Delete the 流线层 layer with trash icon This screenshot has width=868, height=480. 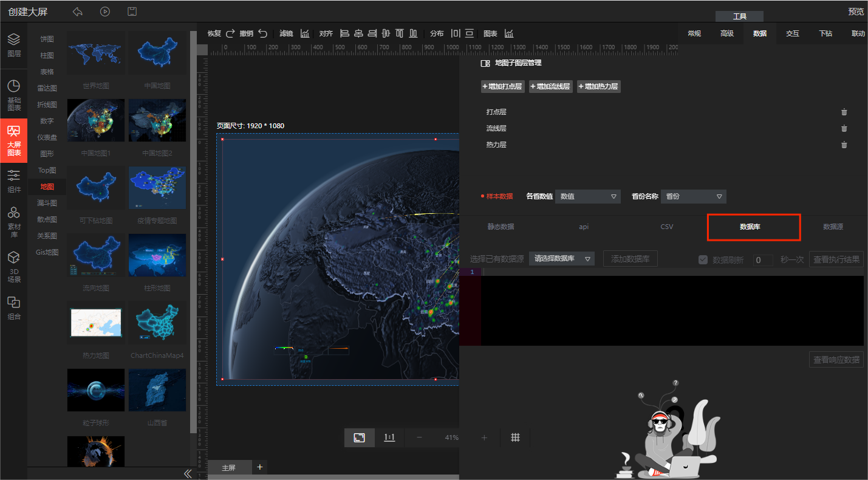pyautogui.click(x=844, y=128)
